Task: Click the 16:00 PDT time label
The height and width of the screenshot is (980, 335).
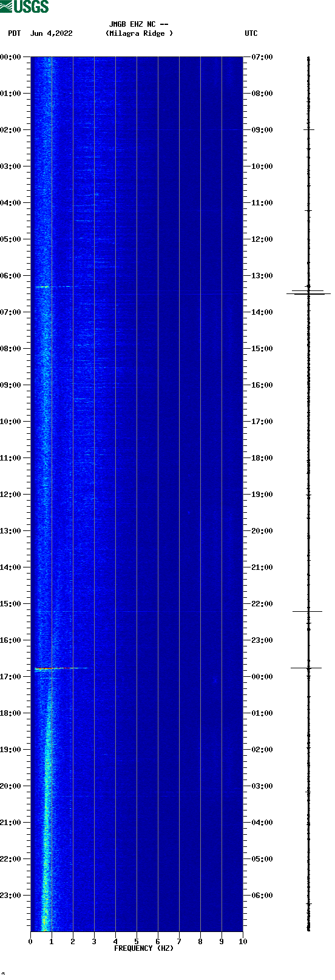Action: (x=11, y=640)
